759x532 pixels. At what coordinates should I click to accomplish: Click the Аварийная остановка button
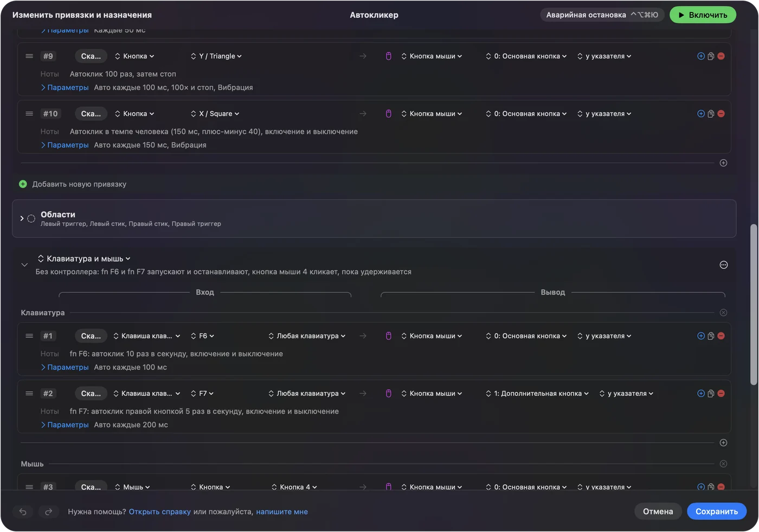coord(602,15)
